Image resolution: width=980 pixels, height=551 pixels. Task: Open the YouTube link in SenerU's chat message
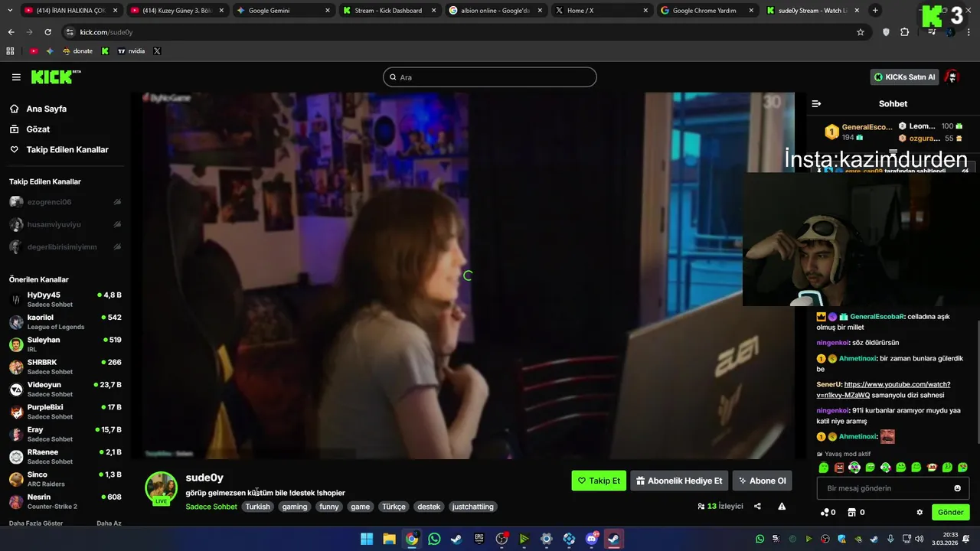[x=884, y=390]
